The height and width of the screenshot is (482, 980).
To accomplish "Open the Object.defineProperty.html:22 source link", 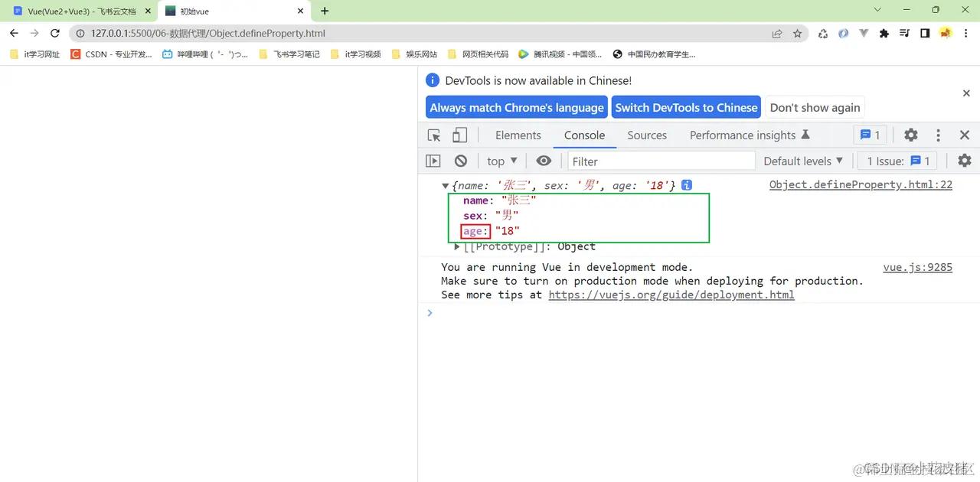I will point(861,184).
